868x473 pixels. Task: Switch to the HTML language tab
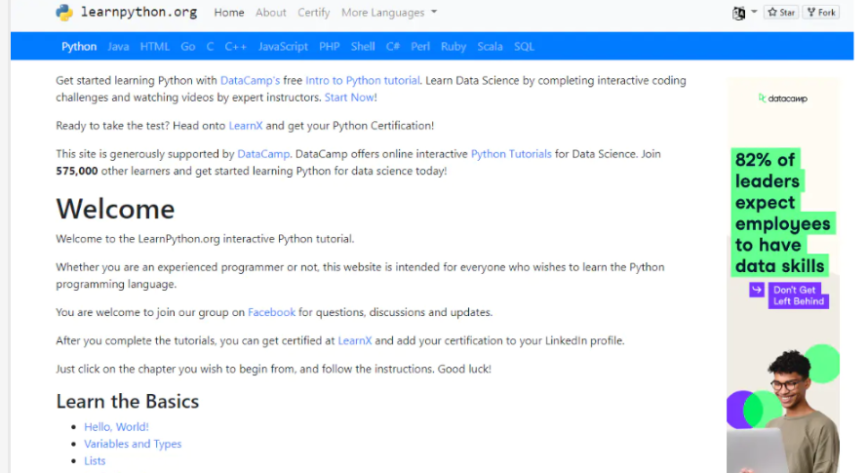[x=154, y=47]
